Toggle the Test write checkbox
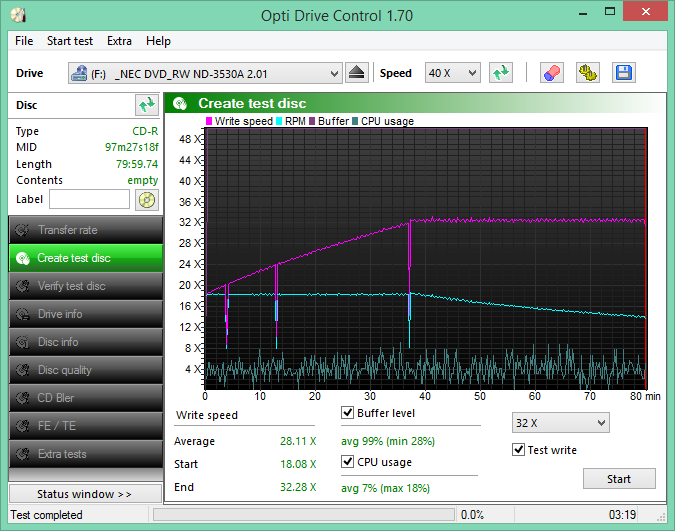The image size is (675, 531). [518, 450]
